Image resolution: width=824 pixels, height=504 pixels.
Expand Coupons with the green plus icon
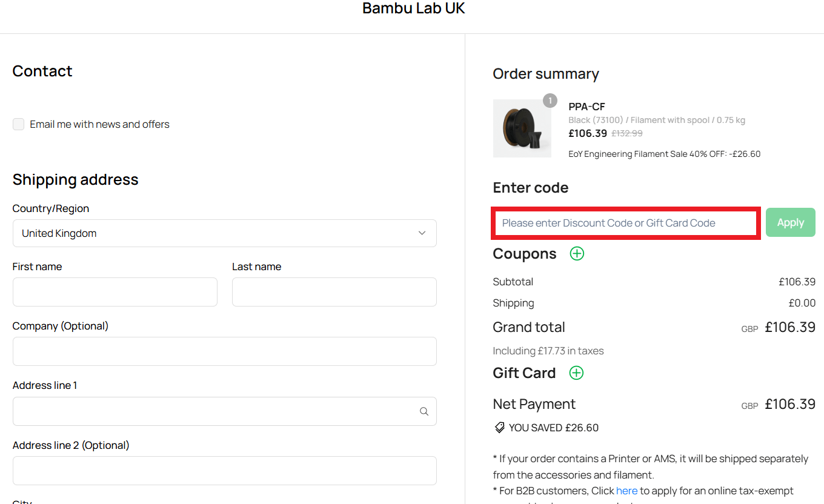[576, 253]
